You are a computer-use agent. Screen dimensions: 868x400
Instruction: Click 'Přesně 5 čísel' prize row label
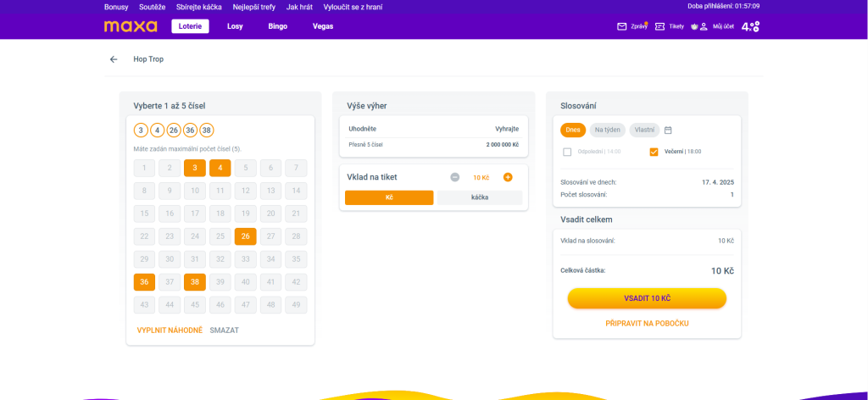click(x=365, y=144)
